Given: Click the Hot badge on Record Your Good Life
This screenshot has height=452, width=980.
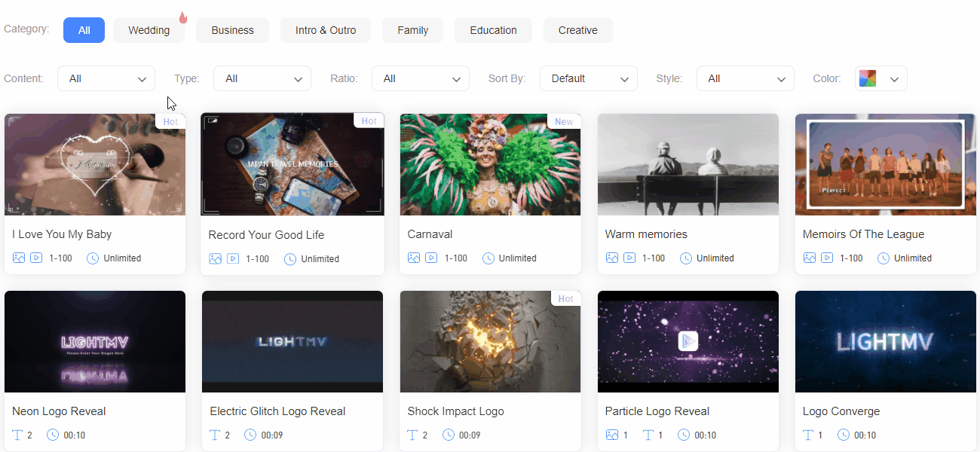Looking at the screenshot, I should pos(369,121).
